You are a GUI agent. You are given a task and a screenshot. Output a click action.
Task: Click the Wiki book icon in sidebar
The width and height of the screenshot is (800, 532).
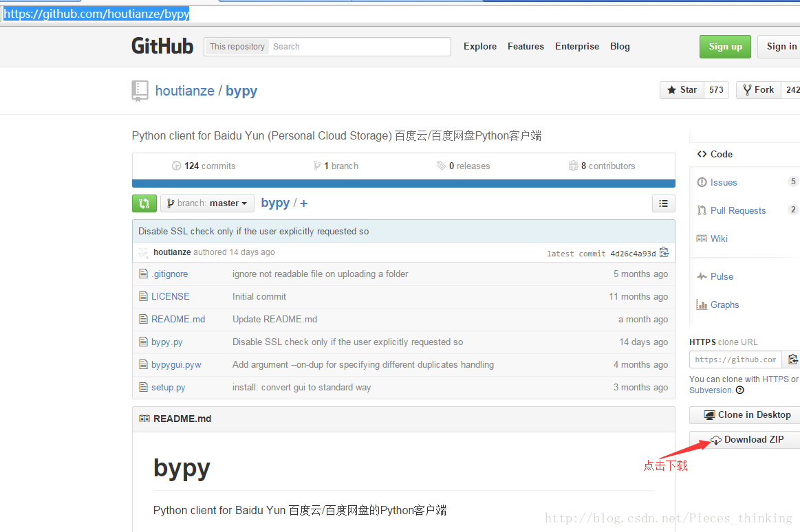point(702,239)
